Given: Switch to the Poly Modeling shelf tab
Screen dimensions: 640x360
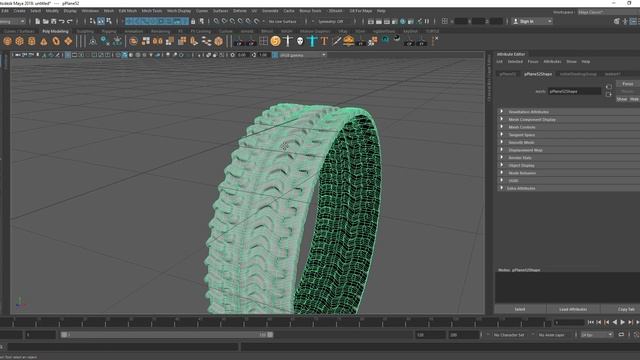Looking at the screenshot, I should [x=56, y=31].
